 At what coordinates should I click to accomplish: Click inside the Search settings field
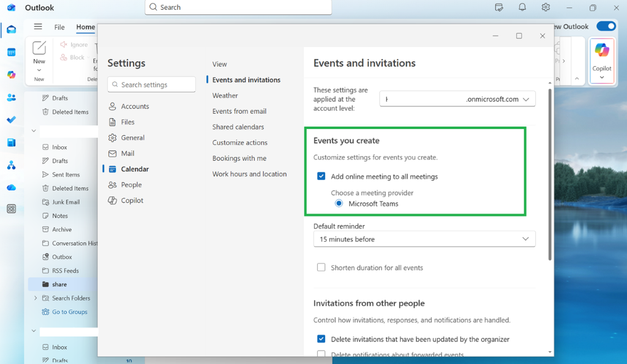[151, 84]
